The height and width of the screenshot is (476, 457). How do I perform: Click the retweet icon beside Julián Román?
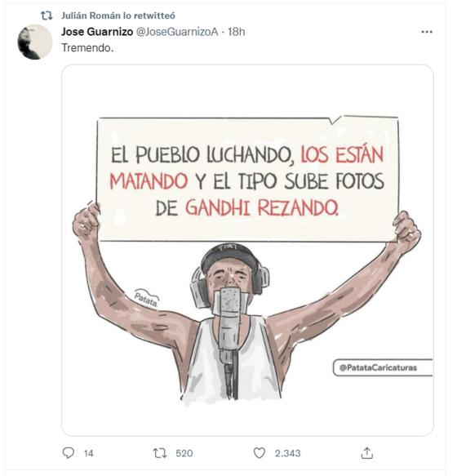(47, 16)
